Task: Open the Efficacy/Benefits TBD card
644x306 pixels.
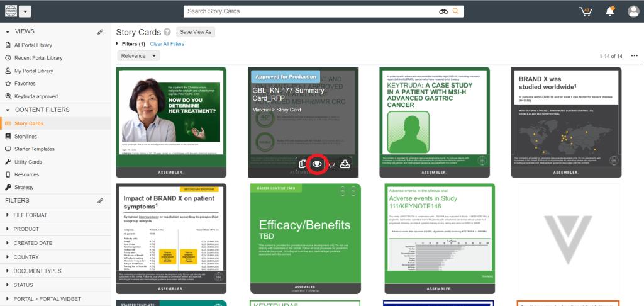Action: (x=306, y=239)
